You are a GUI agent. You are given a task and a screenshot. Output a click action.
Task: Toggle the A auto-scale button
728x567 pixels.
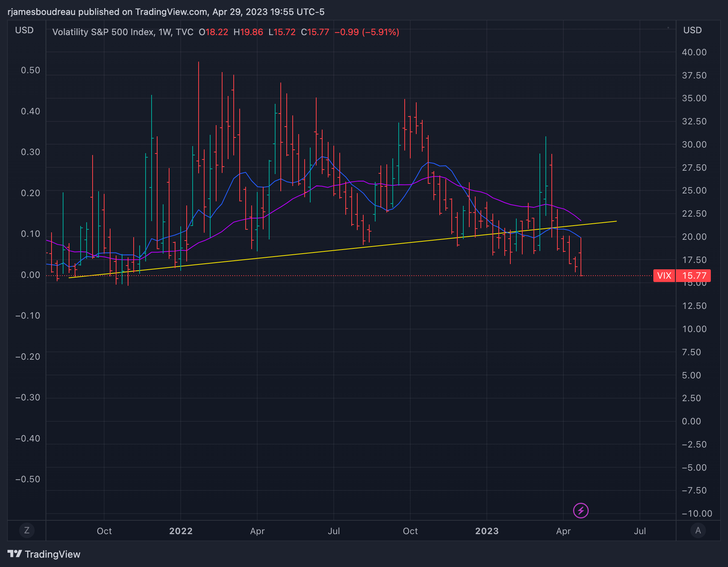[x=698, y=530]
